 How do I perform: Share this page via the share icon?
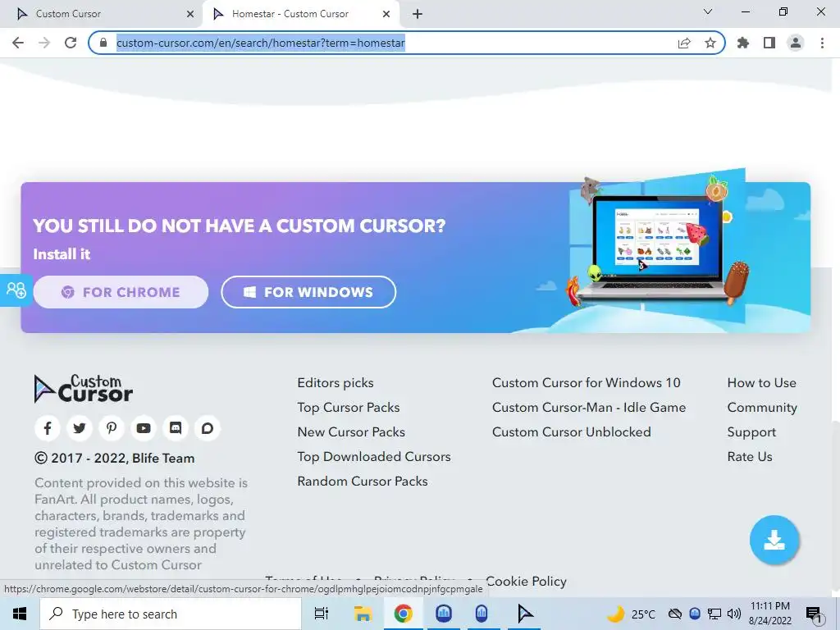tap(684, 43)
